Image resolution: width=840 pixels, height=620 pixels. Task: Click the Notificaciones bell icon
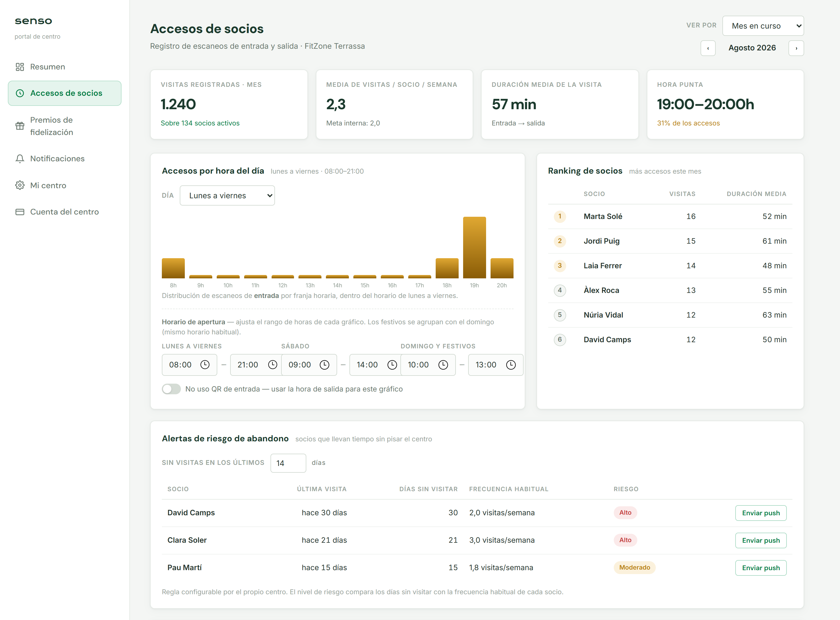coord(20,159)
